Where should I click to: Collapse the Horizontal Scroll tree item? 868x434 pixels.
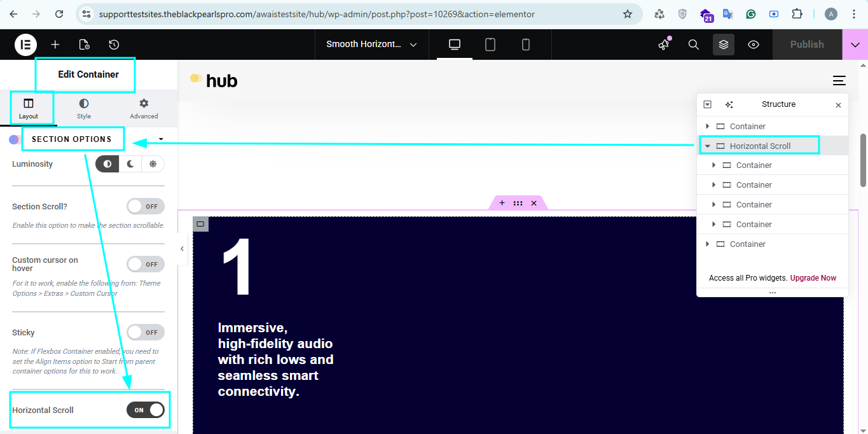[x=707, y=146]
